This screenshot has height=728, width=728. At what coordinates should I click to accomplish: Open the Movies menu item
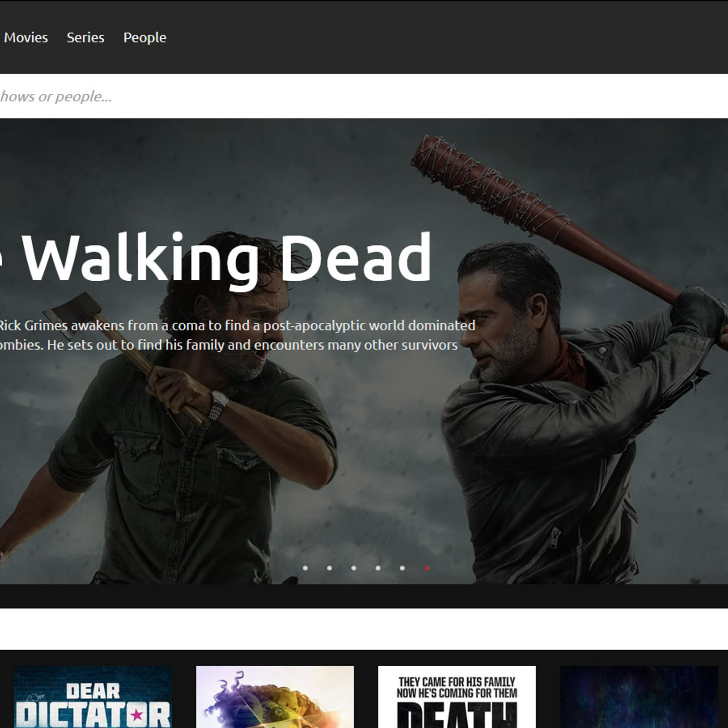pos(26,37)
